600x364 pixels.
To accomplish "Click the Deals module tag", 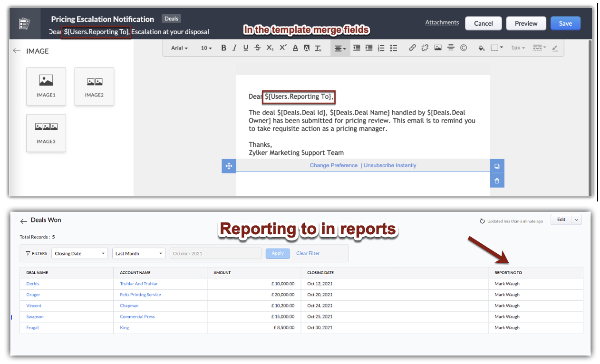I will point(171,19).
